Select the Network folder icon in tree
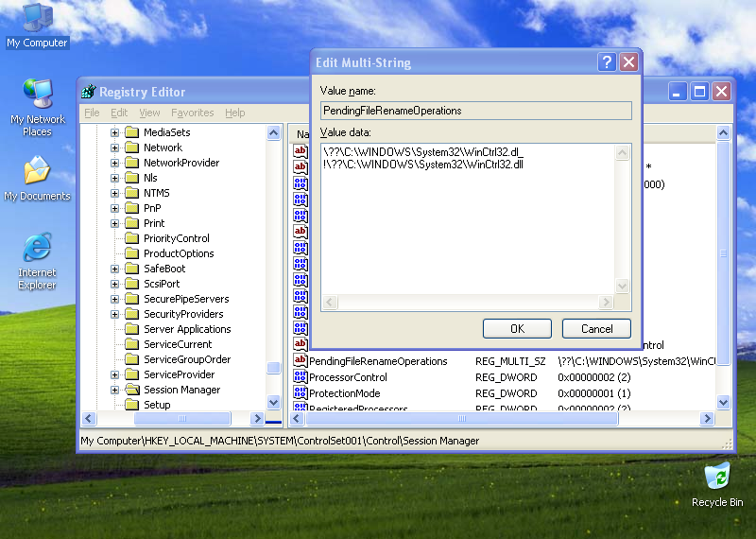756x539 pixels. [132, 148]
